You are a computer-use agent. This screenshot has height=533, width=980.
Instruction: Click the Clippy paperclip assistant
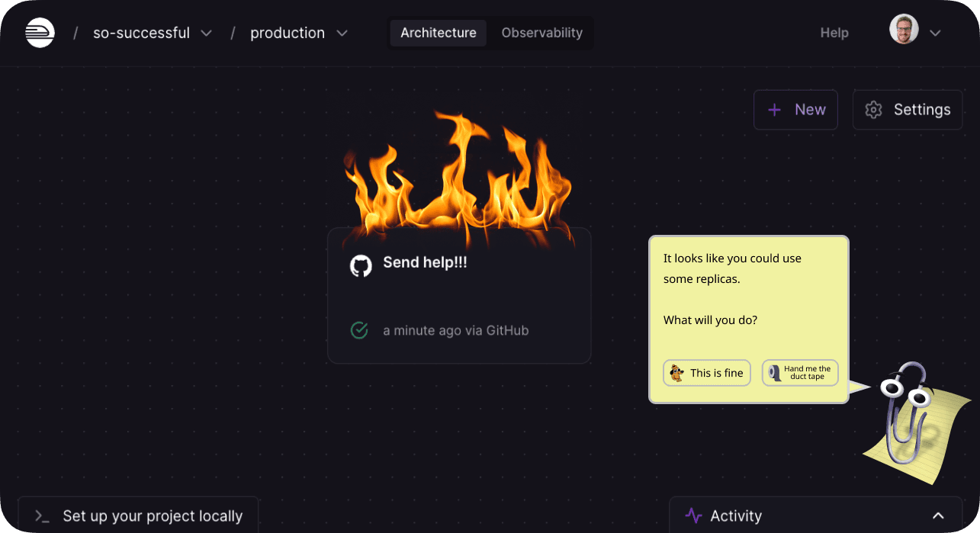tap(908, 416)
